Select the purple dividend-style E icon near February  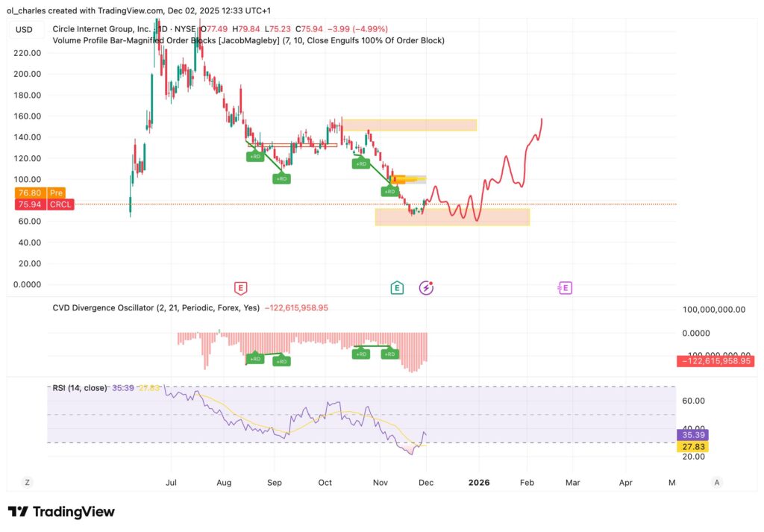[x=565, y=287]
